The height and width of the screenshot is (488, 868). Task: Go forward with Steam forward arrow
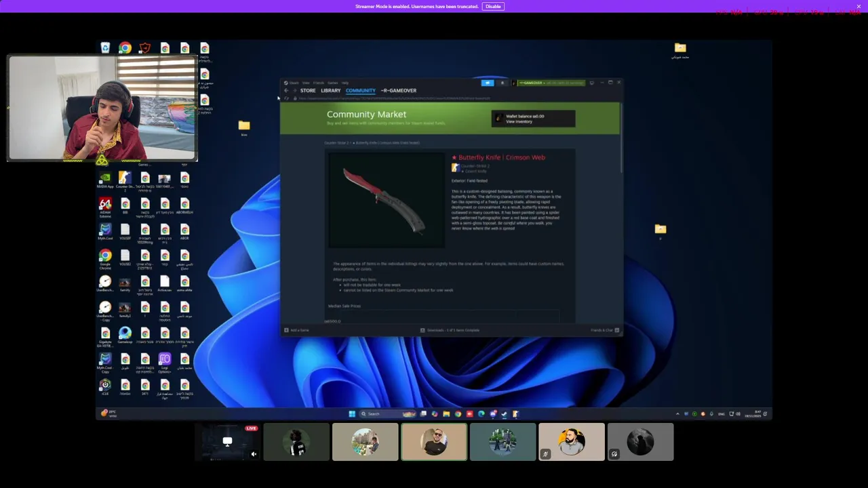point(294,90)
